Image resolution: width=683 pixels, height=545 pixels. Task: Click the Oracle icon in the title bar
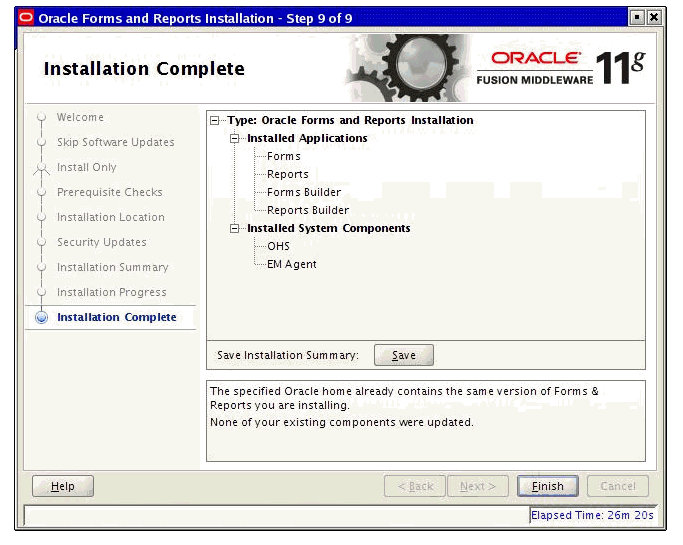26,17
